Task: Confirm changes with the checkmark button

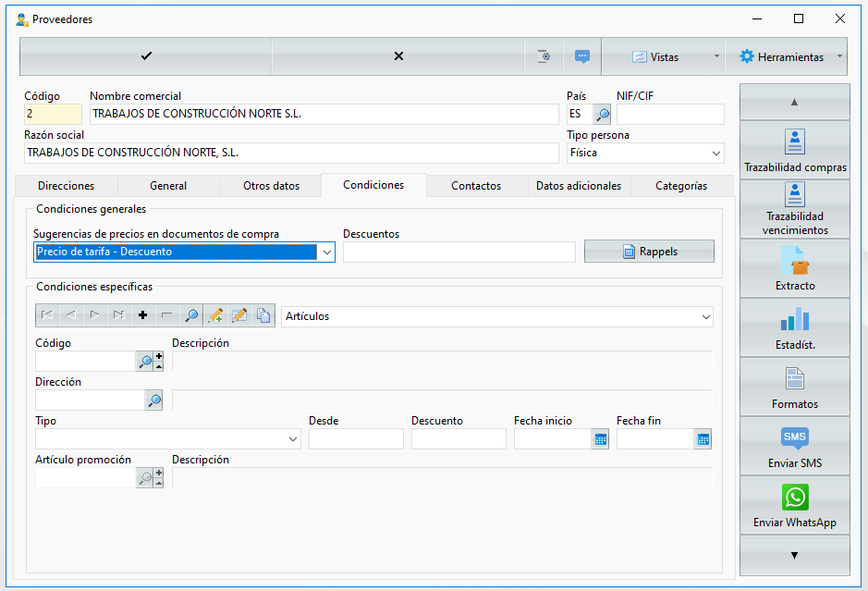Action: click(x=146, y=56)
